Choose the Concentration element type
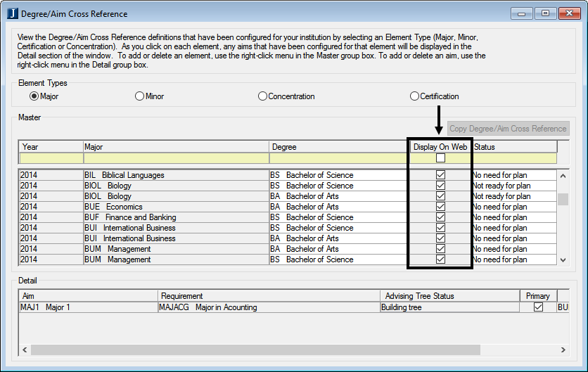This screenshot has height=372, width=588. click(263, 96)
